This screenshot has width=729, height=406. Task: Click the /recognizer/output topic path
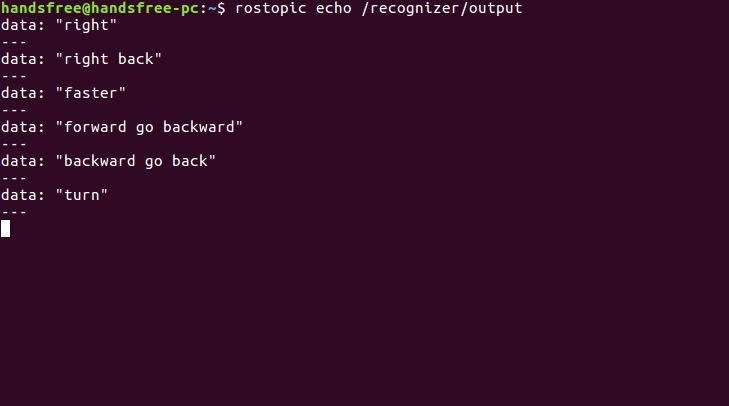pyautogui.click(x=440, y=8)
